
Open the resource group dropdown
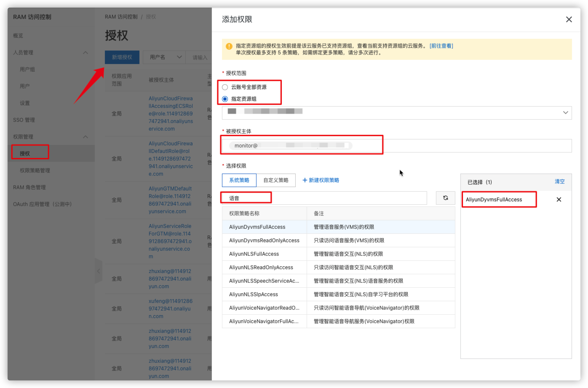pos(397,113)
